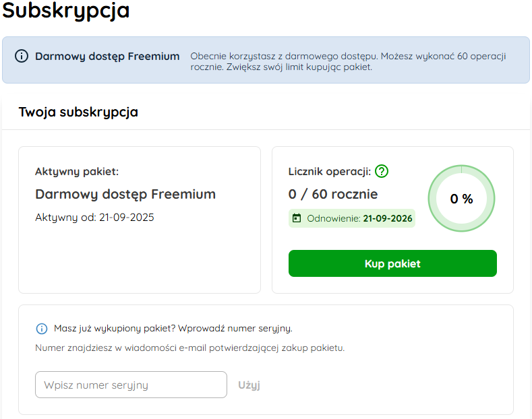Click the Odnowienie: 21-09-2026 renewal badge
The height and width of the screenshot is (419, 532).
pos(352,218)
